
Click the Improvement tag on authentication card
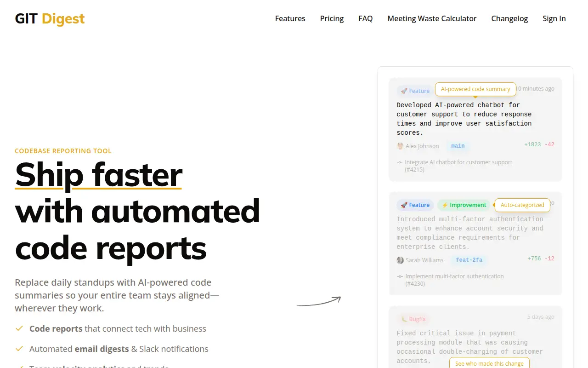[x=464, y=205]
